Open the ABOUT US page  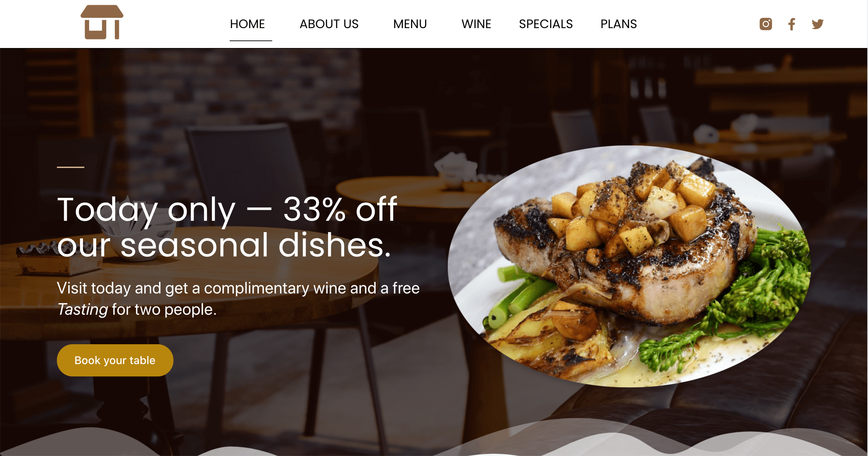pyautogui.click(x=329, y=24)
